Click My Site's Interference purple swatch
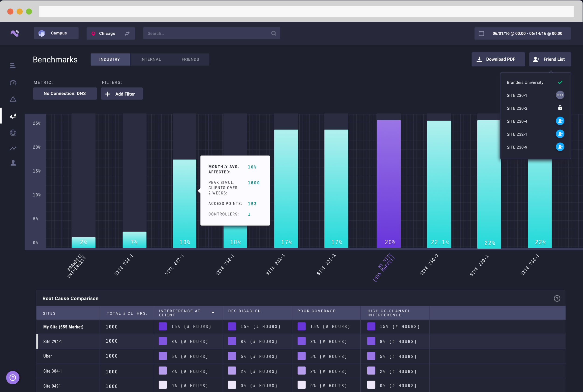This screenshot has width=583, height=392. click(x=163, y=326)
